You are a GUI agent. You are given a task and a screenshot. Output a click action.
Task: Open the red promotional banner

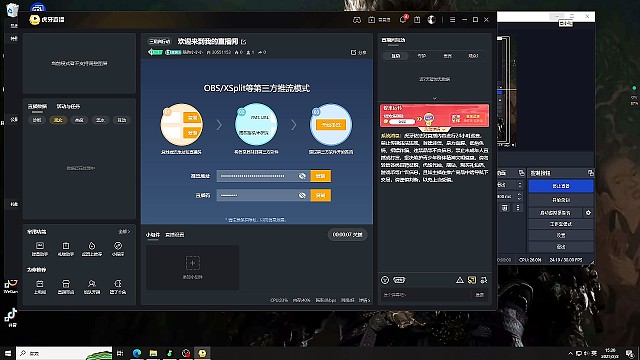click(x=434, y=116)
